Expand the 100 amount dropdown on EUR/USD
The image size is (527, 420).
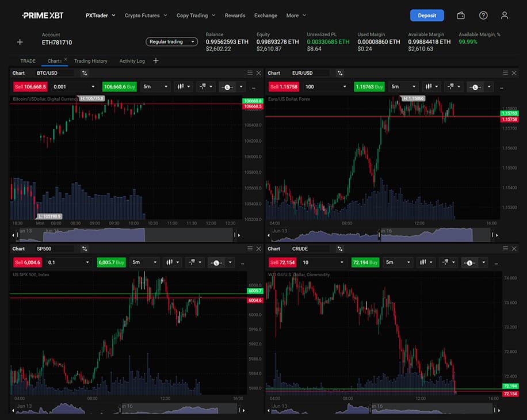[326, 87]
